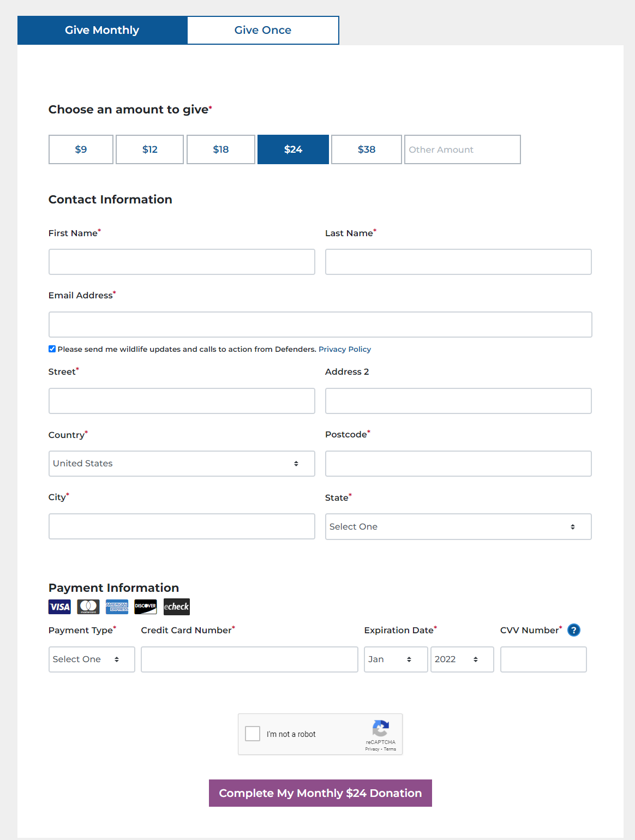The image size is (635, 840).
Task: Click the Discover card icon
Action: coord(146,607)
